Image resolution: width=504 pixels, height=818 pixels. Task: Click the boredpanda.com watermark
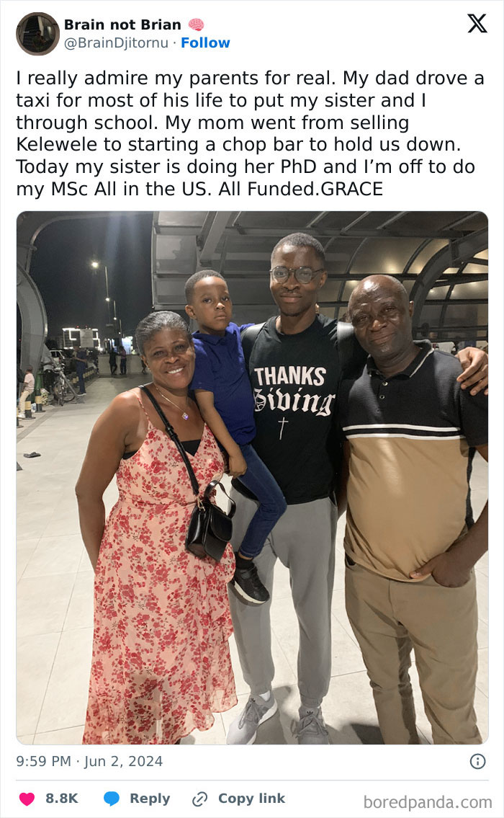click(428, 802)
